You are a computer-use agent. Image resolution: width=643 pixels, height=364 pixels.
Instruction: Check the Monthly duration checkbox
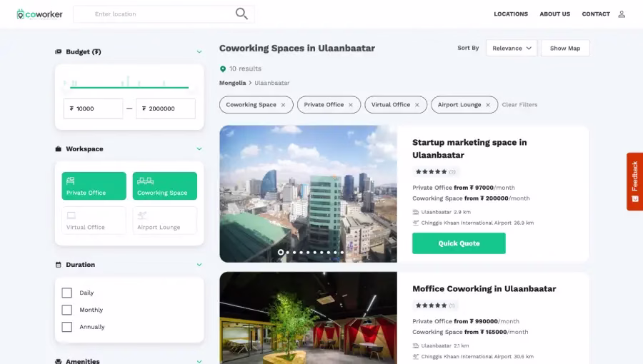pos(67,310)
